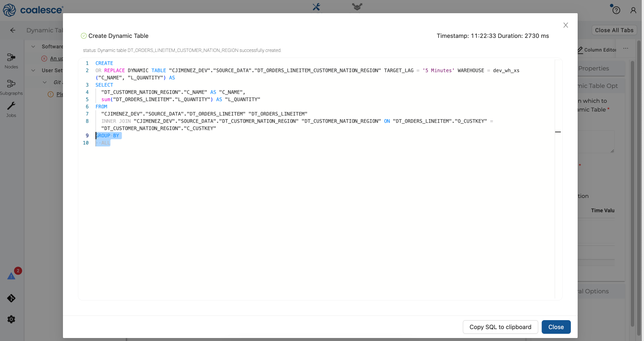The image size is (644, 341).
Task: Open the user profile icon
Action: [633, 10]
